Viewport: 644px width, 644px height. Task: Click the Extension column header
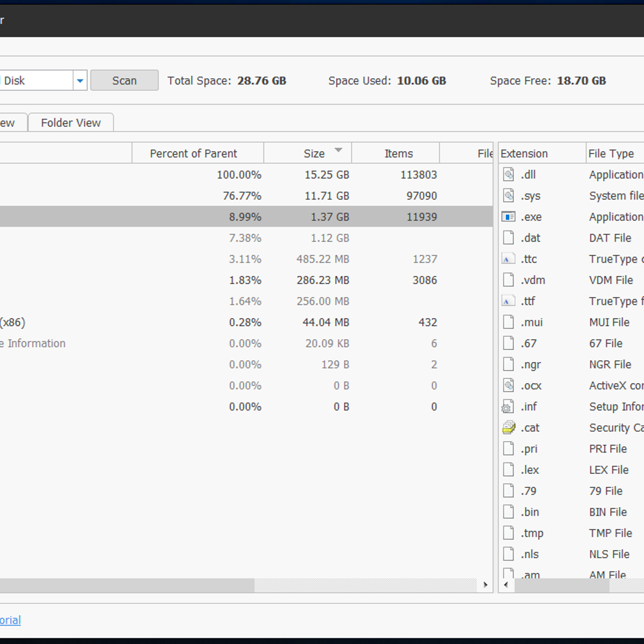524,153
